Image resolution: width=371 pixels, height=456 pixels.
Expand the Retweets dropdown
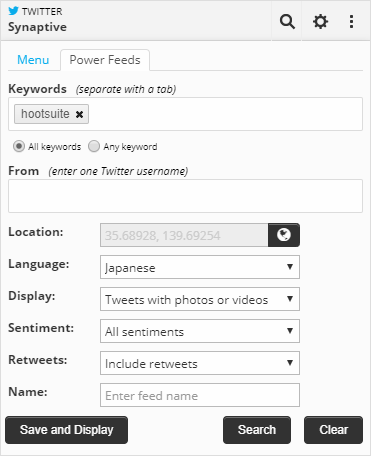pos(200,363)
